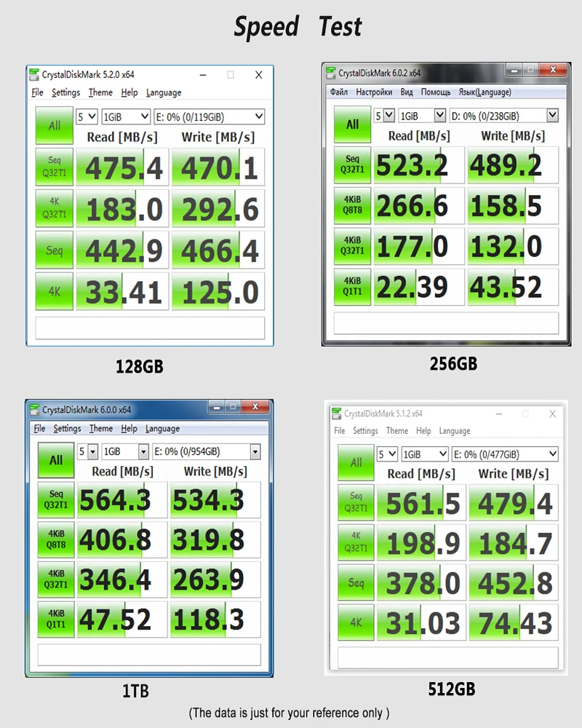Open Язык(Language) menu in 6.0.2 window

pyautogui.click(x=485, y=92)
